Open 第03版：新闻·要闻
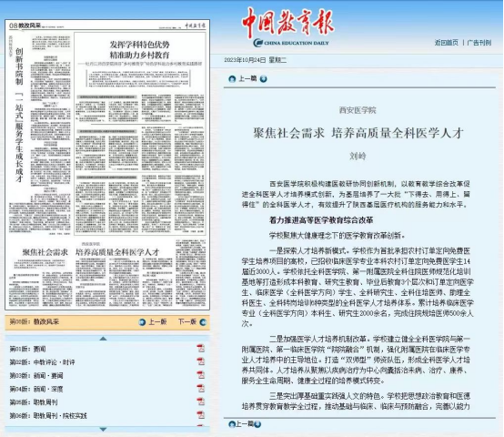Screen dimensions: 504x437 [36, 376]
